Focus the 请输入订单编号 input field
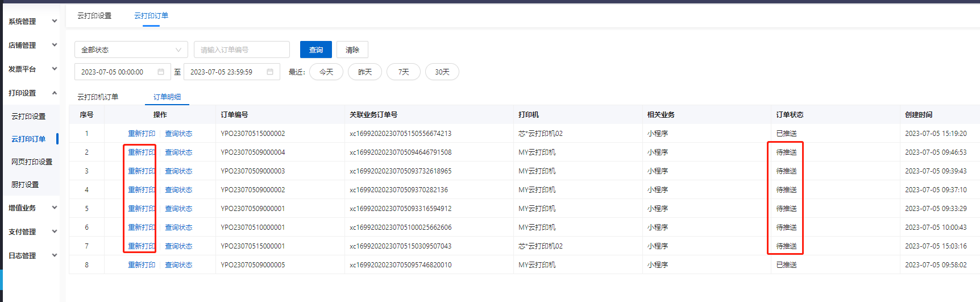980x302 pixels. point(242,49)
